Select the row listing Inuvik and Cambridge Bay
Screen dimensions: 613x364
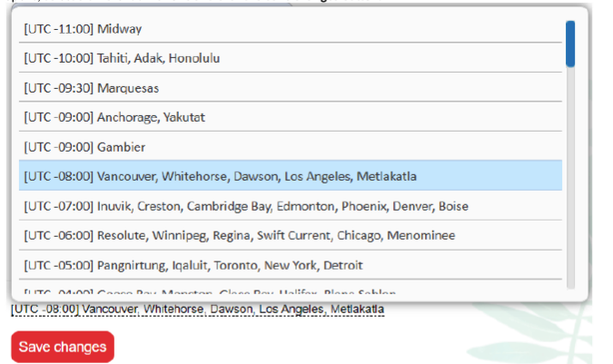tap(291, 206)
